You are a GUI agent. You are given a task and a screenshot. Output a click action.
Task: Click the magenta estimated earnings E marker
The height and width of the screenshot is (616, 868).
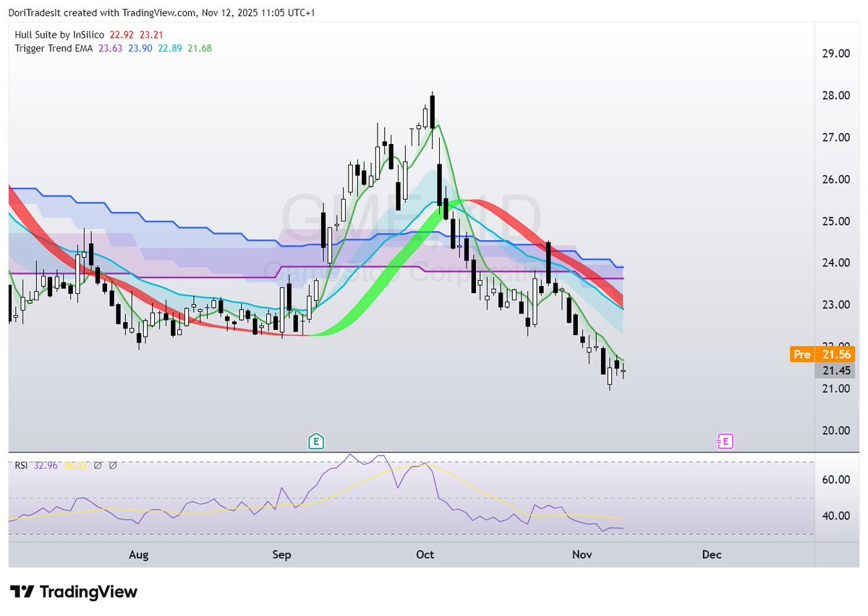click(725, 441)
